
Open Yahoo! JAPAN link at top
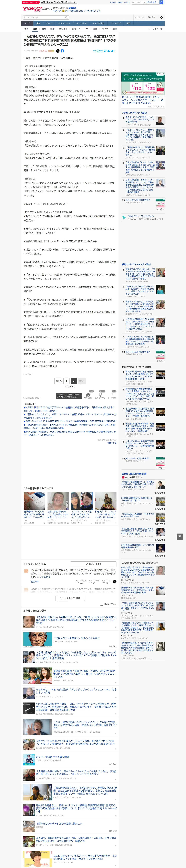pos(116,2)
